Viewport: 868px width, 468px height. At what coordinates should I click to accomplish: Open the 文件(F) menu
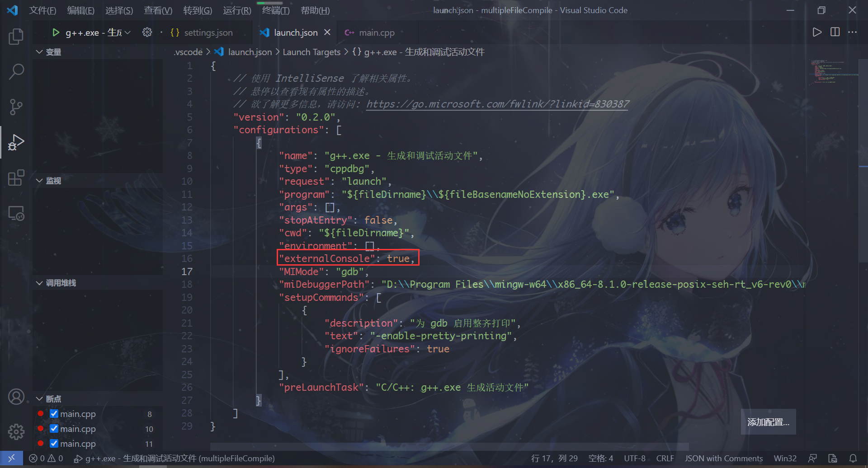pos(42,10)
